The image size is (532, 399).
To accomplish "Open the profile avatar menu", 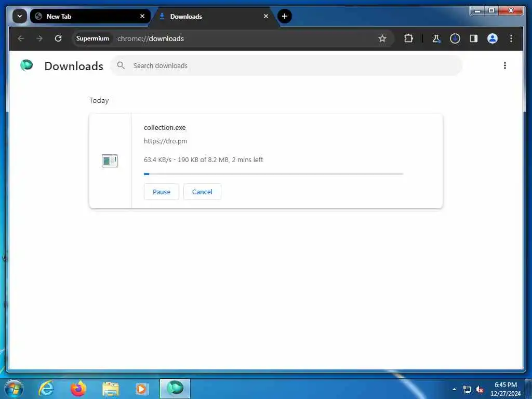I will click(493, 38).
